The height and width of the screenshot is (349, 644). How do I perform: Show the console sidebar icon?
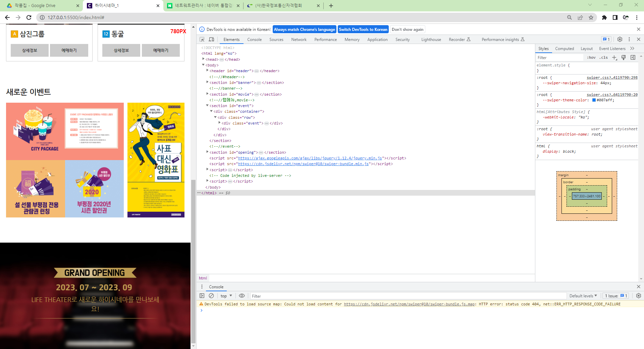click(202, 296)
